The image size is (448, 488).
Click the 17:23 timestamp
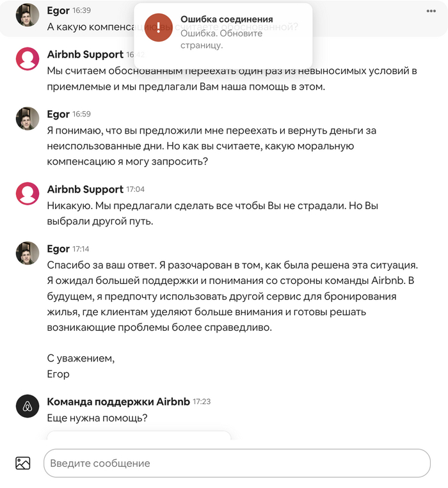click(202, 402)
